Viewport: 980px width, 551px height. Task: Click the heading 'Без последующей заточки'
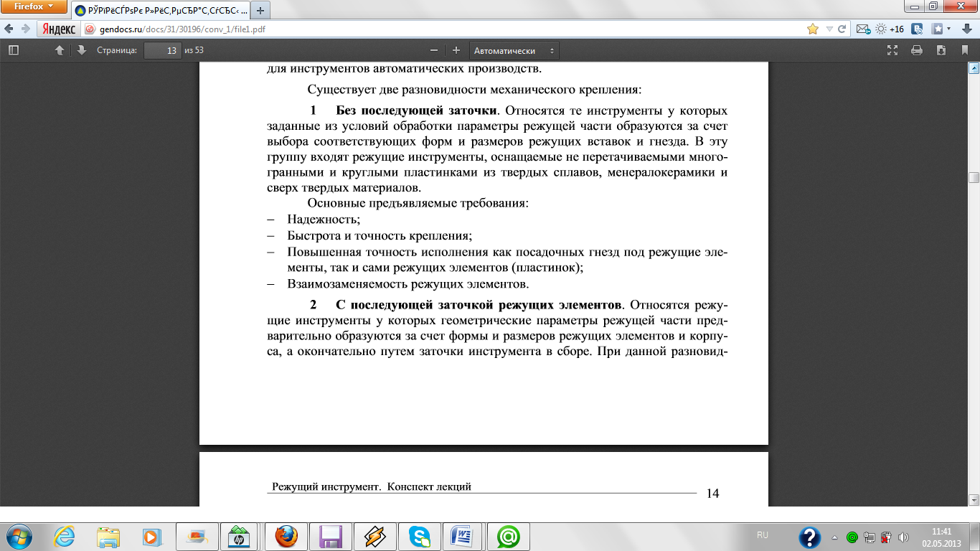(416, 111)
